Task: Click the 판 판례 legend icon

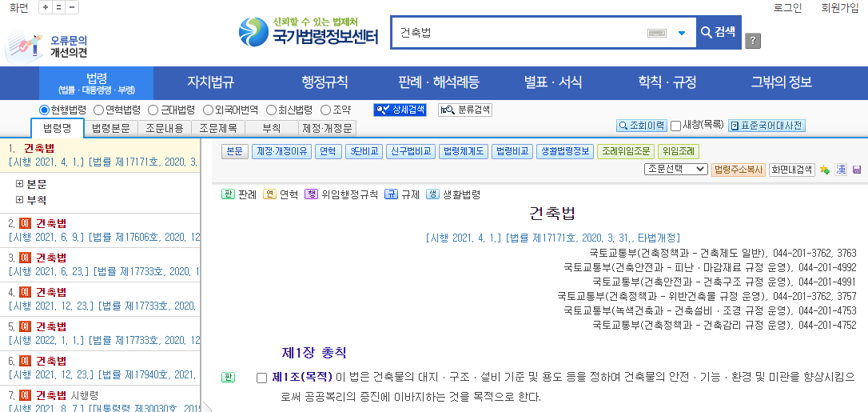Action: pyautogui.click(x=228, y=194)
